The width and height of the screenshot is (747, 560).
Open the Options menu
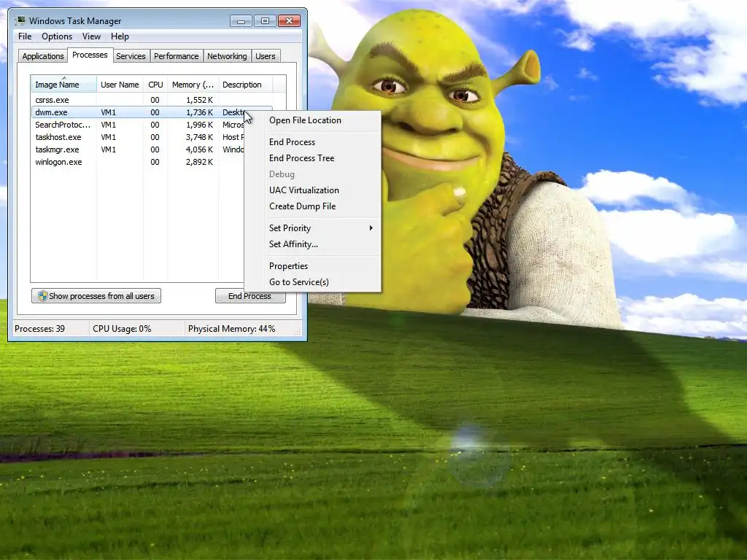click(x=57, y=36)
